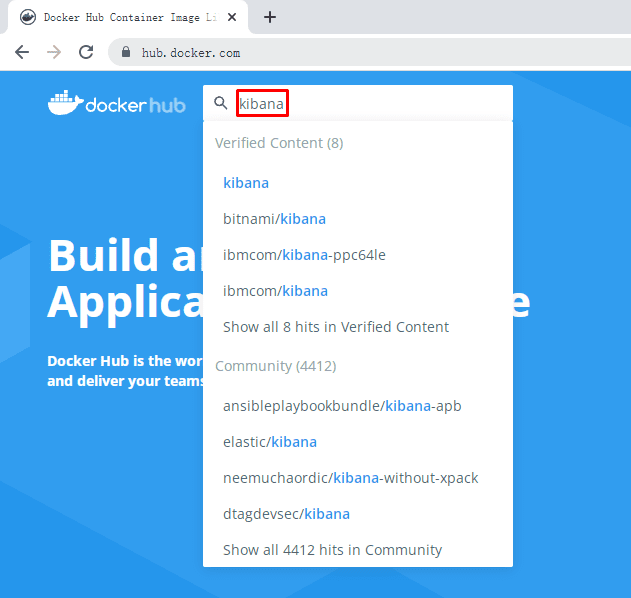Click the padlock site info icon
Image resolution: width=631 pixels, height=598 pixels.
126,52
